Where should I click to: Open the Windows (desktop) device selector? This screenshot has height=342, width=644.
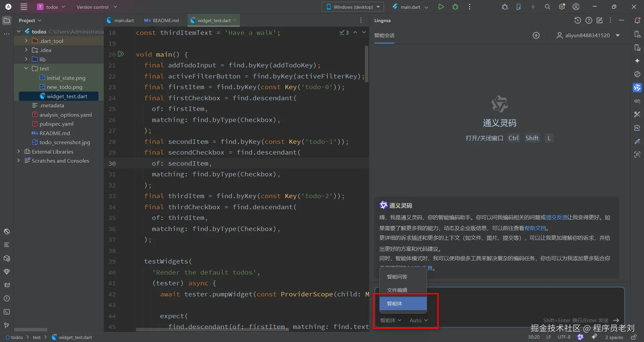click(353, 7)
